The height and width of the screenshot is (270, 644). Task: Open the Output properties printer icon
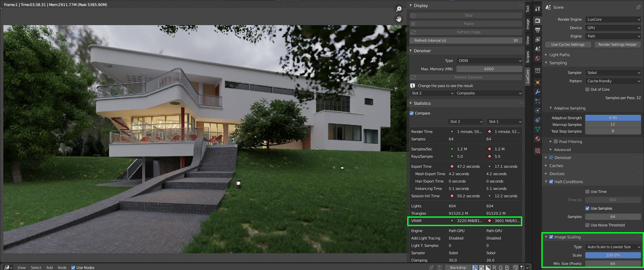click(x=538, y=30)
